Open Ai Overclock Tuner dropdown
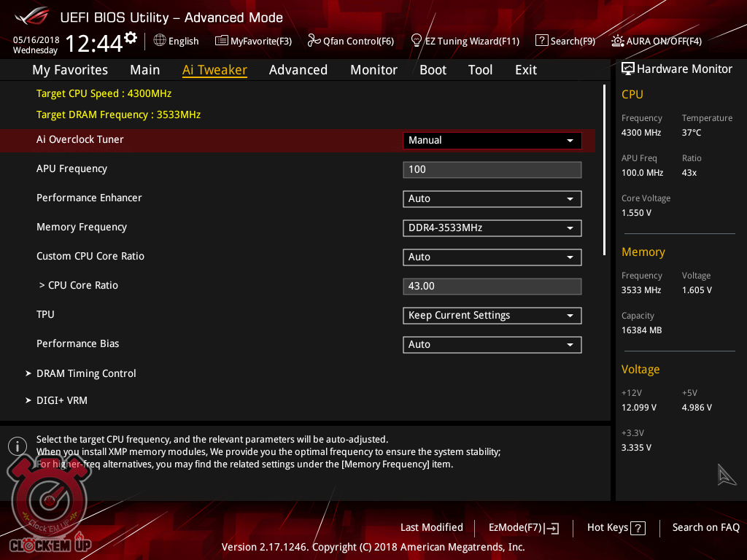The height and width of the screenshot is (560, 747). [492, 140]
